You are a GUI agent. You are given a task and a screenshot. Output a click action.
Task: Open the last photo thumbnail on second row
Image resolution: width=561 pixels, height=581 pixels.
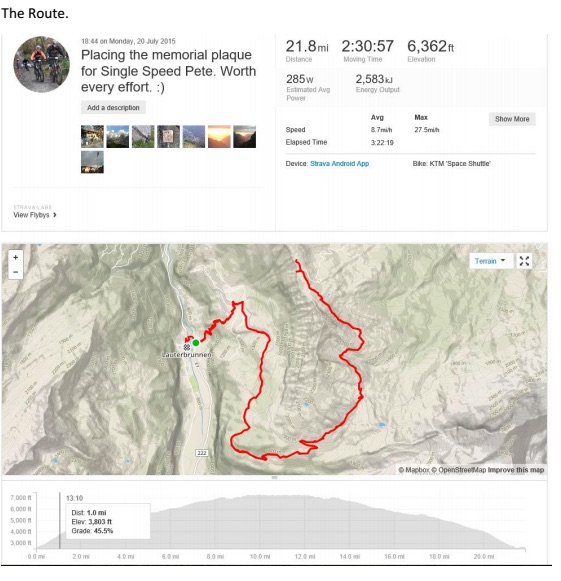click(92, 162)
